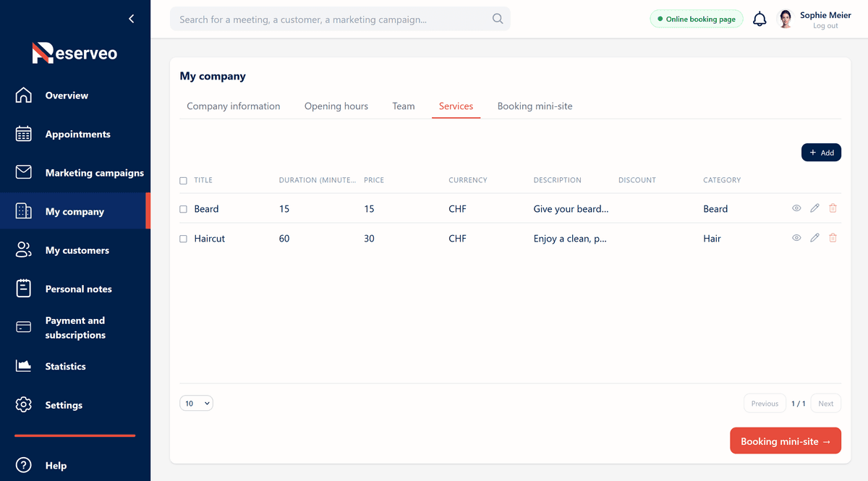
Task: Click the red Booking mini-site button
Action: tap(786, 441)
